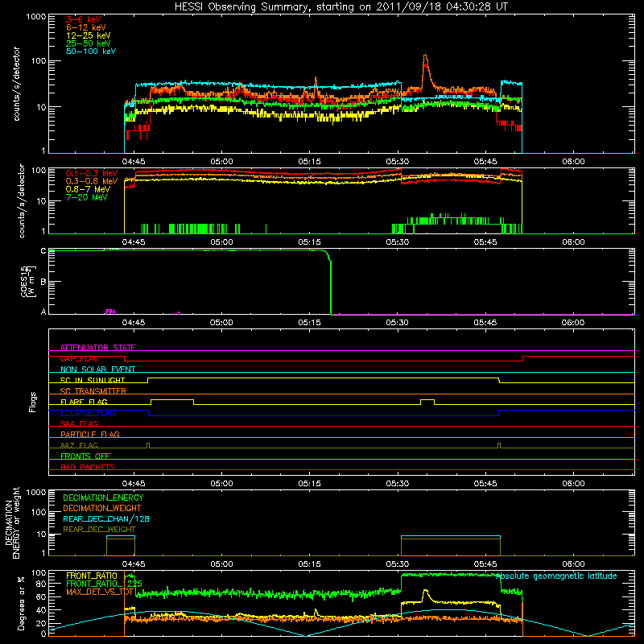Image resolution: width=644 pixels, height=644 pixels.
Task: Click the 06:00 tick under the MeV plot
Action: coord(573,242)
